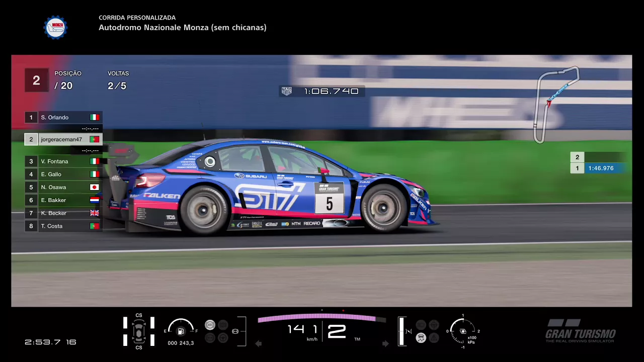Viewport: 644px width, 362px height.
Task: Click the Autodromo Nazionale Monza title
Action: pos(183,28)
